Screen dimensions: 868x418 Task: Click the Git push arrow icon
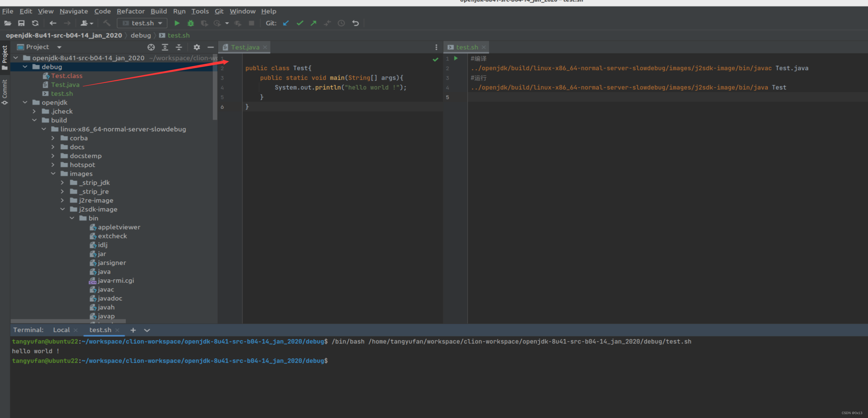[x=313, y=23]
